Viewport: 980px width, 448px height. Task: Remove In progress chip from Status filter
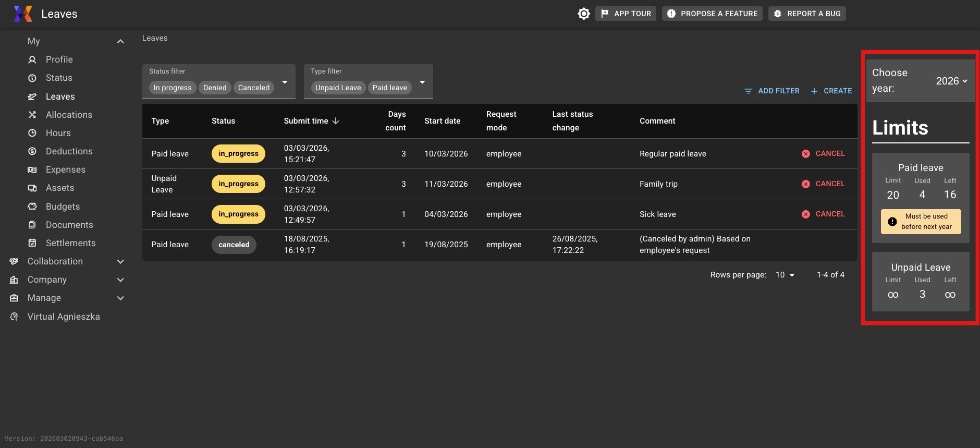(x=173, y=88)
